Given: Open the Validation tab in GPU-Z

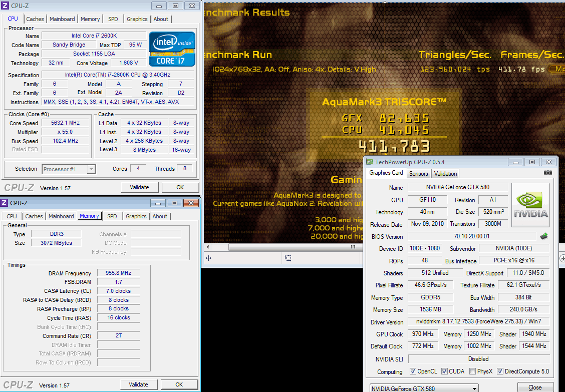Looking at the screenshot, I should pyautogui.click(x=445, y=174).
